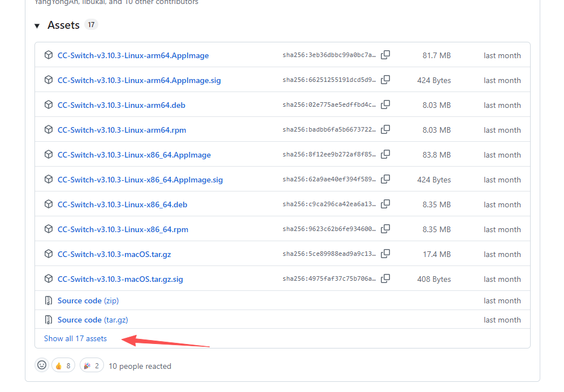Download CC-Switch-v3.10.3-macOS.tar.gz
The image size is (564, 392).
point(114,254)
